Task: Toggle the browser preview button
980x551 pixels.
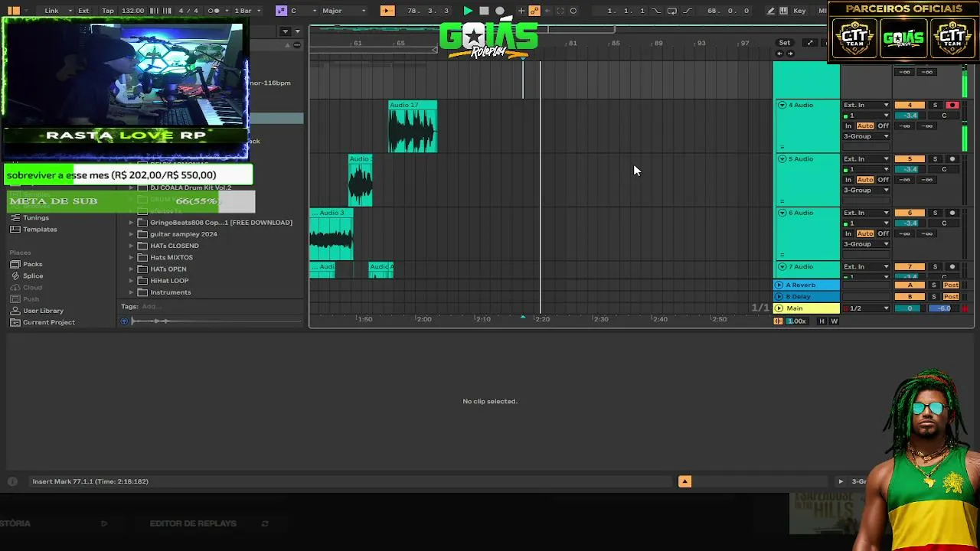Action: pos(125,321)
